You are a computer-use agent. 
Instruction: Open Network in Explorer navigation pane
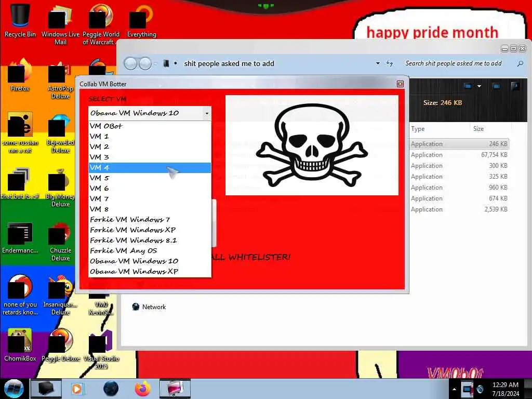pyautogui.click(x=149, y=307)
